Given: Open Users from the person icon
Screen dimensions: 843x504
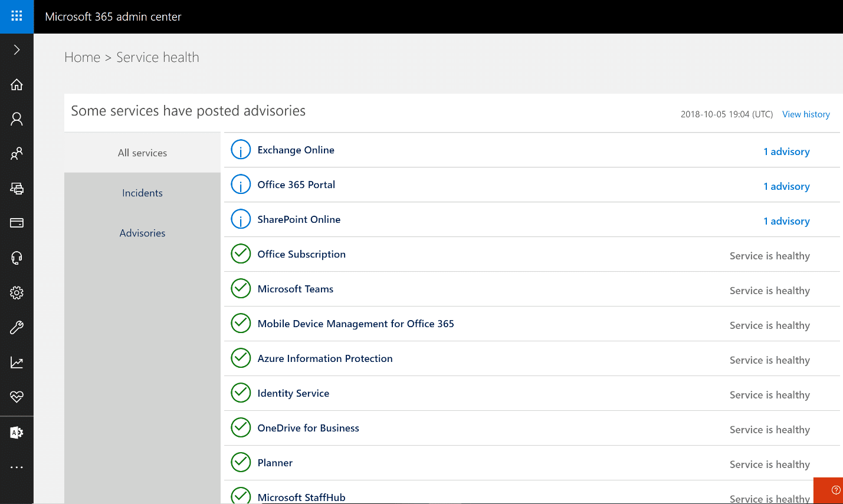Looking at the screenshot, I should coord(17,119).
